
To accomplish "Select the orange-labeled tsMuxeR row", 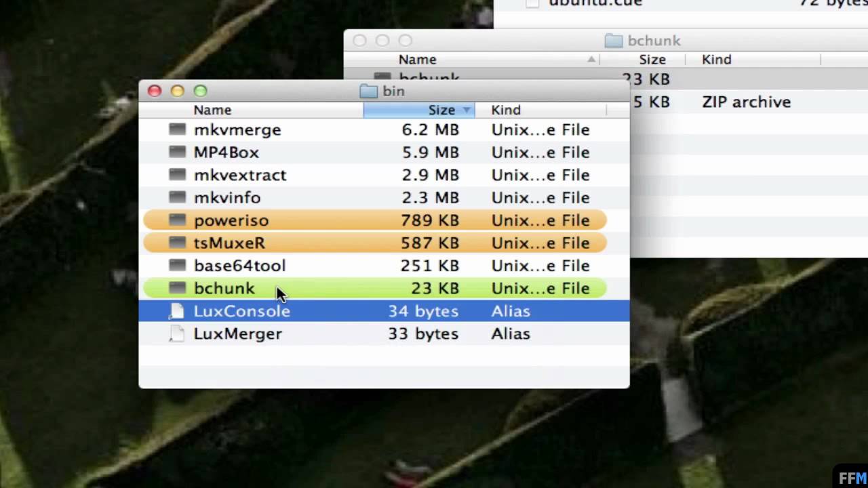I will click(375, 243).
